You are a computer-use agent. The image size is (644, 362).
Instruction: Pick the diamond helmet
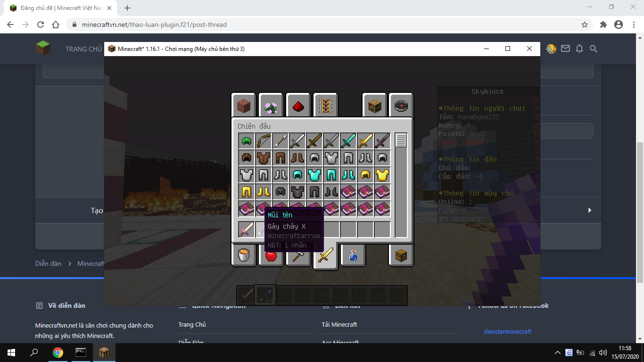pos(297,175)
